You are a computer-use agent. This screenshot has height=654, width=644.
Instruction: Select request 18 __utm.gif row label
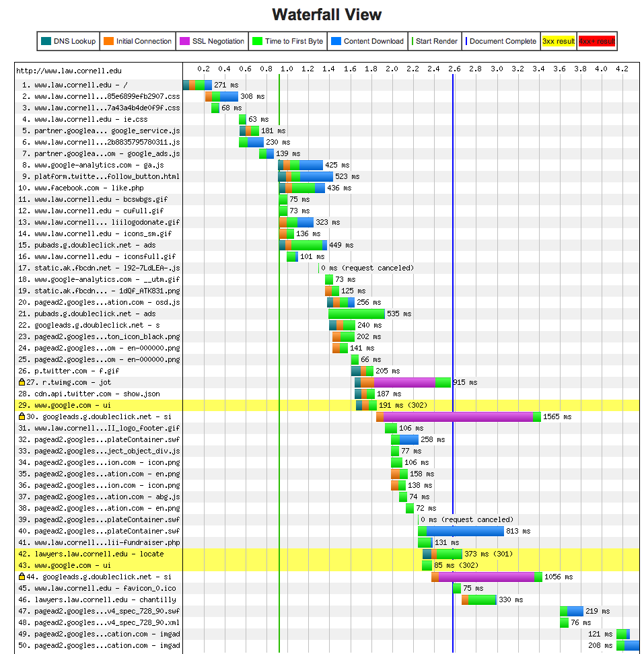pyautogui.click(x=99, y=279)
